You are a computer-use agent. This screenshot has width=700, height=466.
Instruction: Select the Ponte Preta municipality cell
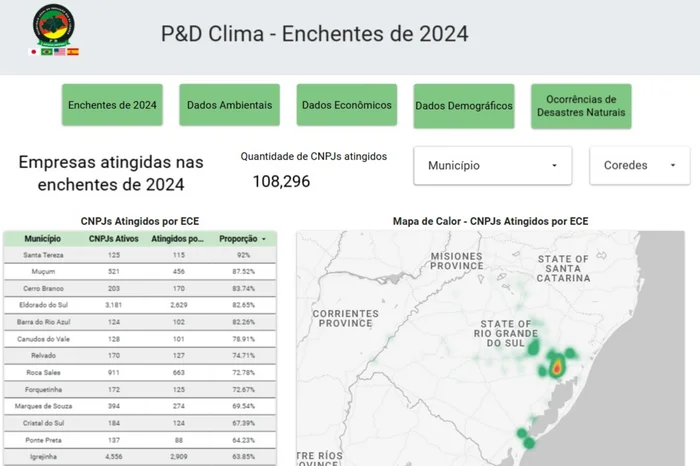tap(43, 440)
